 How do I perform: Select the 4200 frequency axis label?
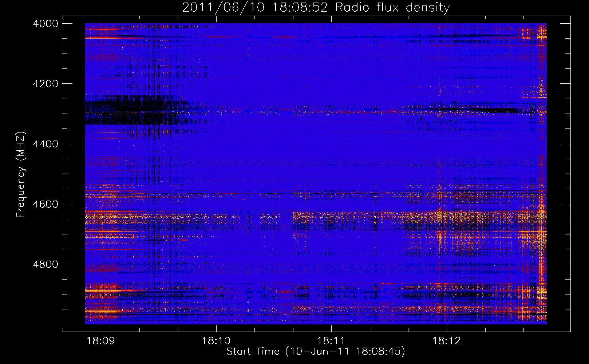click(46, 84)
